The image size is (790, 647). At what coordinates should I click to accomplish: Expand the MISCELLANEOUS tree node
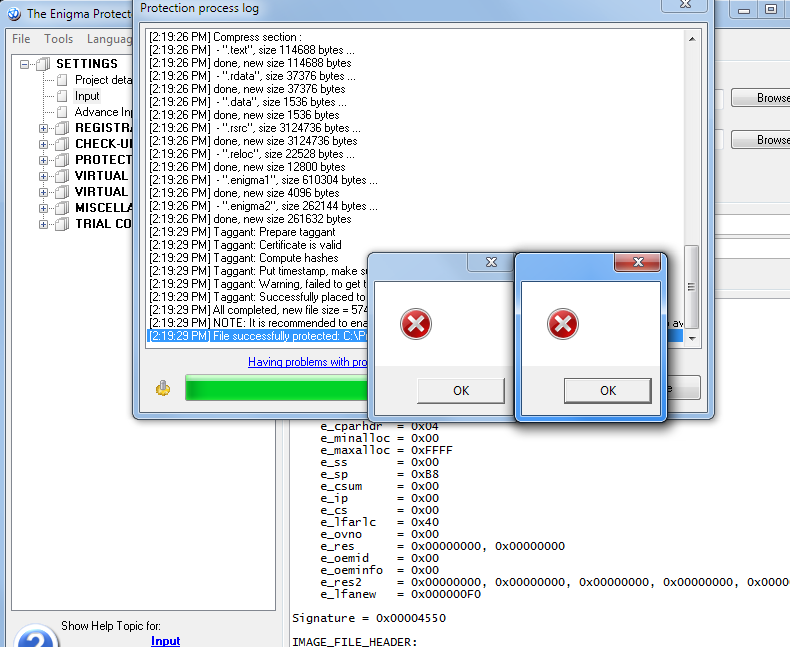tap(44, 208)
